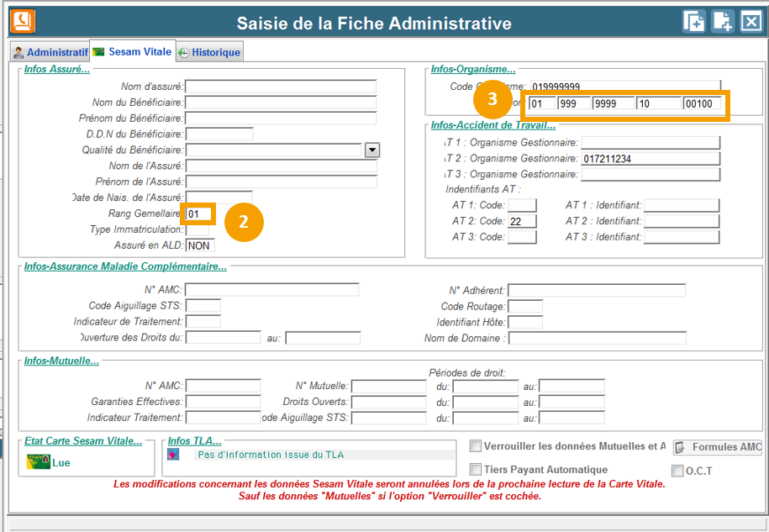Click Infos Assuré section heading
Viewport: 769px width, 532px height.
57,69
